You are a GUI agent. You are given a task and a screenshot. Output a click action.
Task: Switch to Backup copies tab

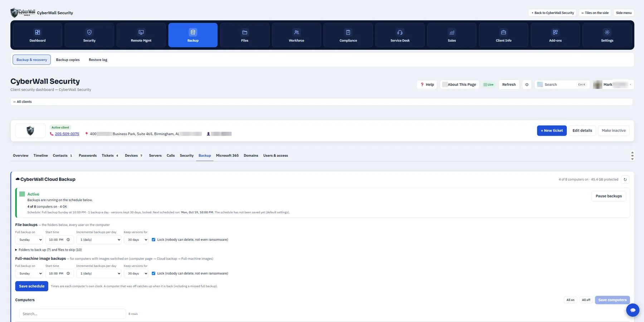click(68, 60)
